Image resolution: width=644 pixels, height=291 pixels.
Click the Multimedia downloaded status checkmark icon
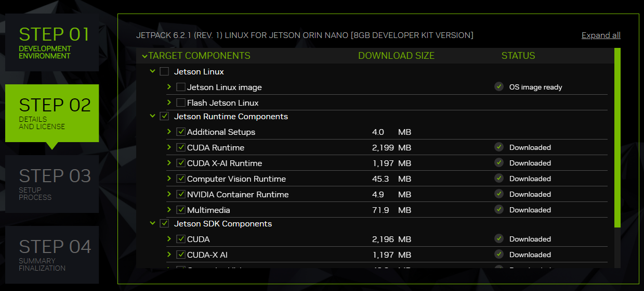[x=499, y=210]
